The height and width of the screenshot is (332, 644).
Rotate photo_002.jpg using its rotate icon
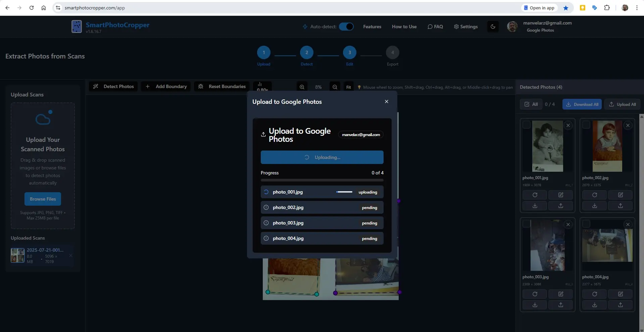click(x=595, y=195)
